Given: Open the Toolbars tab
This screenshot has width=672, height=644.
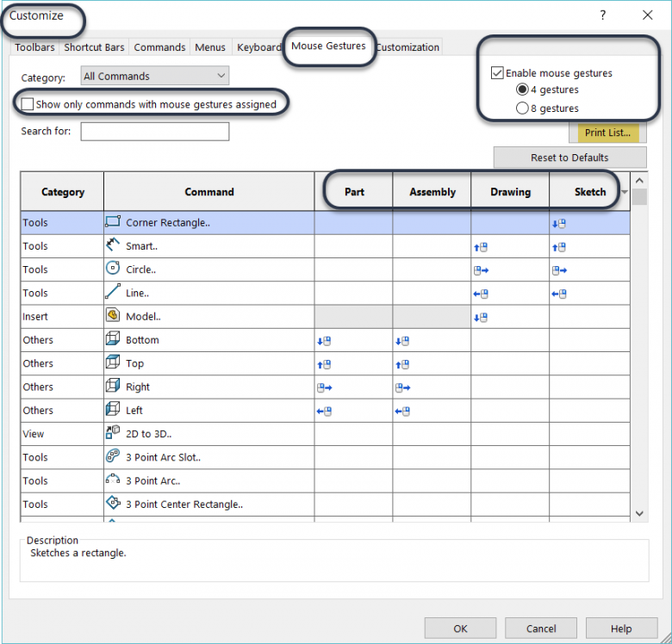Looking at the screenshot, I should [x=34, y=47].
